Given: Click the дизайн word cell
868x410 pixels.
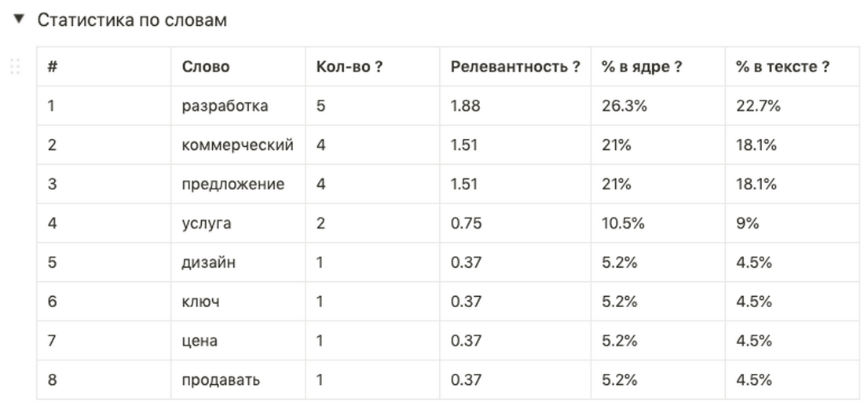Looking at the screenshot, I should pyautogui.click(x=238, y=262).
